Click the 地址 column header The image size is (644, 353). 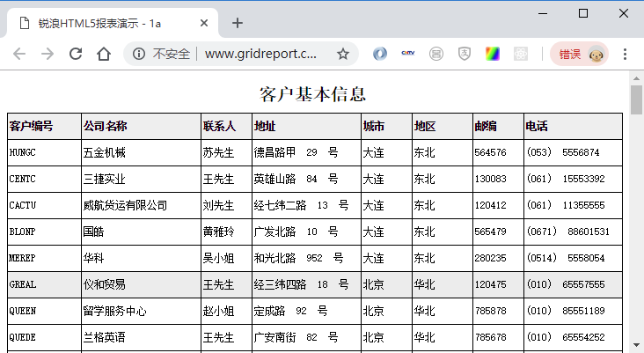pyautogui.click(x=306, y=126)
